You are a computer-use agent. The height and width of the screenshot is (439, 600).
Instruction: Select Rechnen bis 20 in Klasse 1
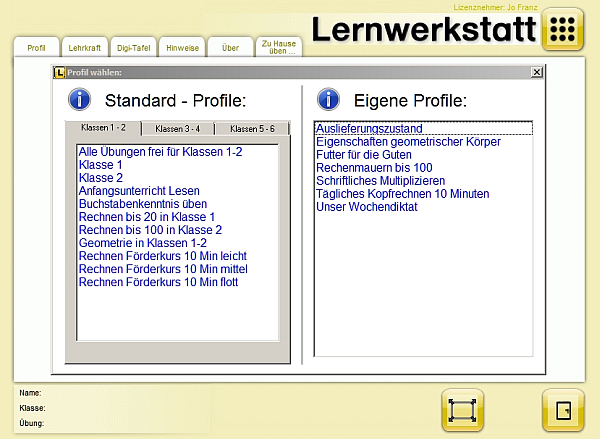[147, 217]
